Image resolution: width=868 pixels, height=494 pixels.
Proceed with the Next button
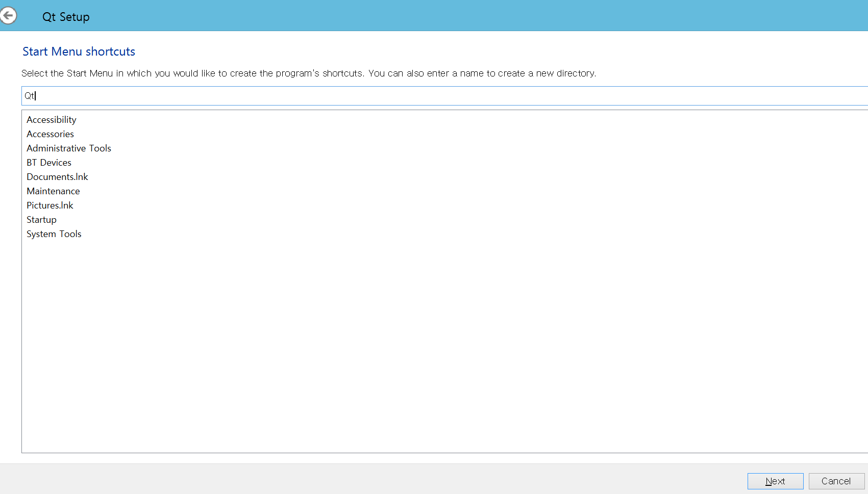click(x=775, y=481)
